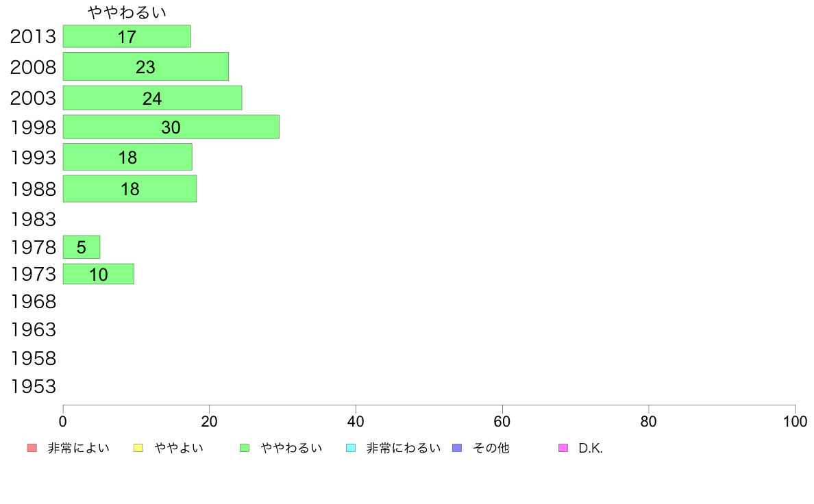Select the 1998 bar showing 30
Viewport: 814px width, 504px height.
click(171, 127)
